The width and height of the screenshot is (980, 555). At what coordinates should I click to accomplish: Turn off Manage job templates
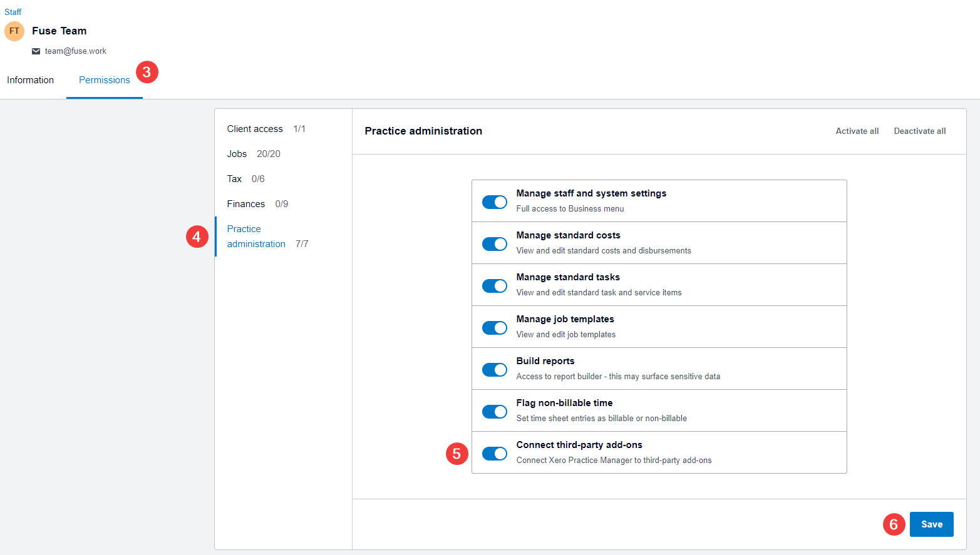coord(494,328)
